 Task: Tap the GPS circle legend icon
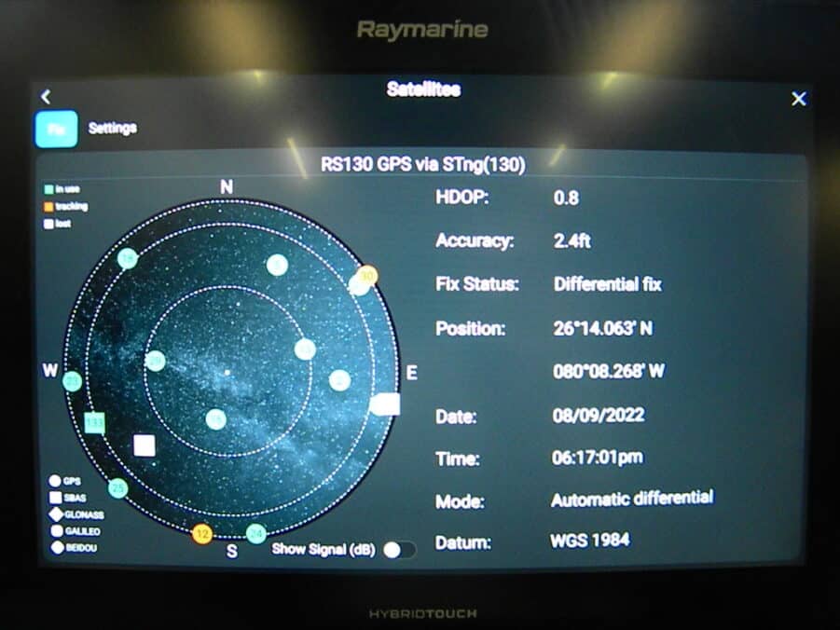(54, 480)
